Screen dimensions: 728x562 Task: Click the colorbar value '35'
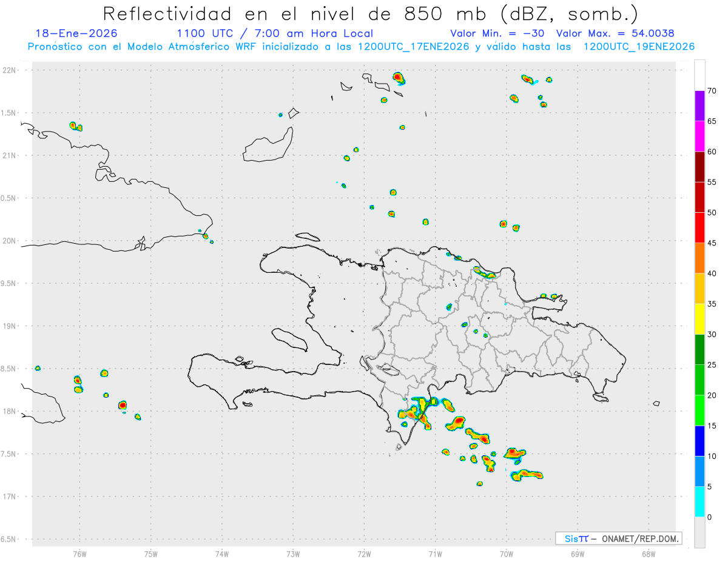click(712, 304)
